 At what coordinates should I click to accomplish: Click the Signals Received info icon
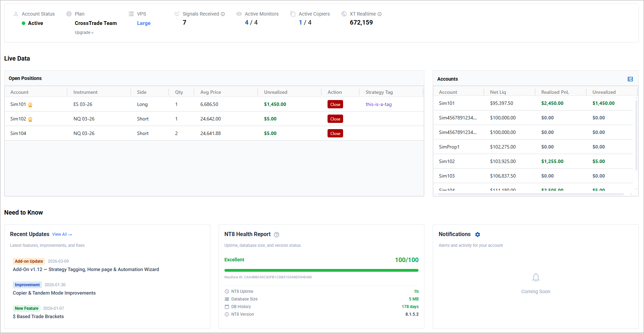(223, 14)
